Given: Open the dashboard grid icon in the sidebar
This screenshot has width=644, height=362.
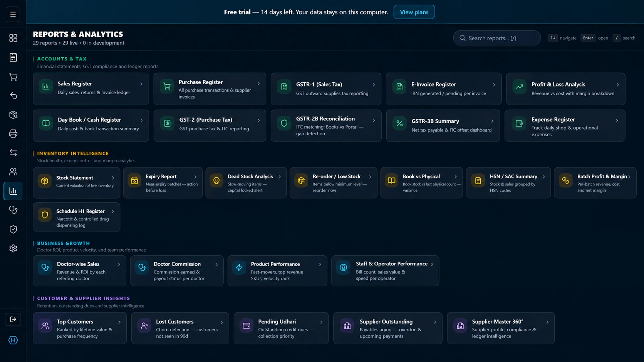Looking at the screenshot, I should coord(13,38).
